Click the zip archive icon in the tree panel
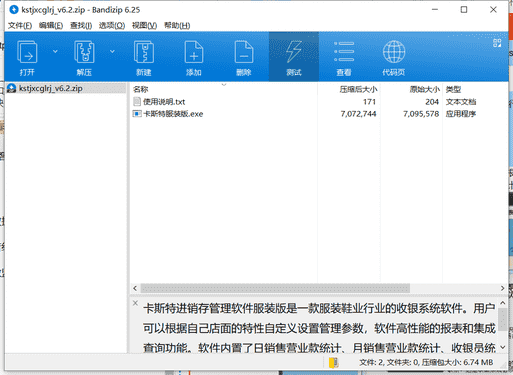 click(x=12, y=88)
